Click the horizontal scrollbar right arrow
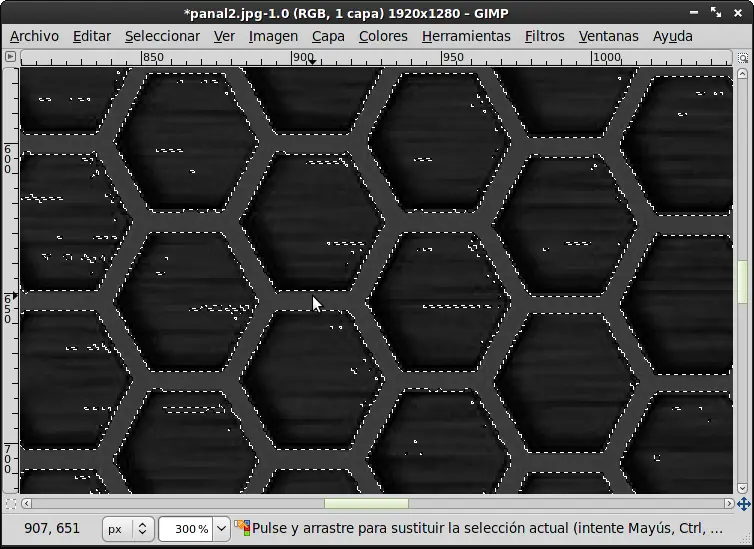 point(729,503)
